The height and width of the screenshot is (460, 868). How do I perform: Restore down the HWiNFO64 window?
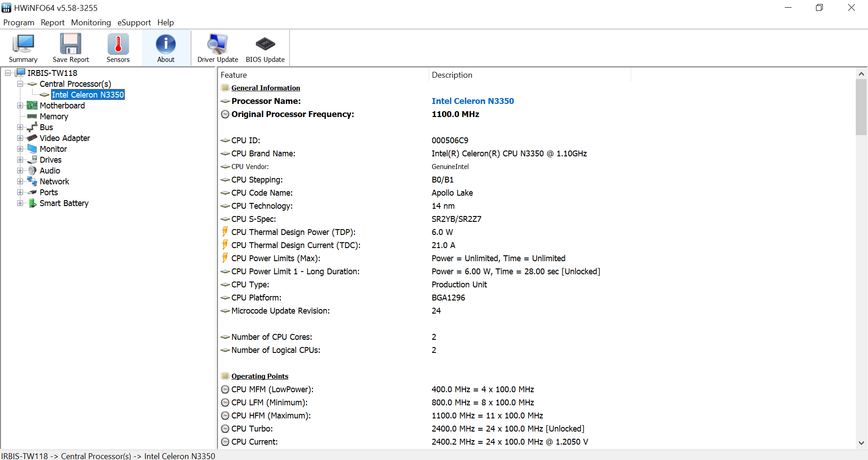coord(819,8)
